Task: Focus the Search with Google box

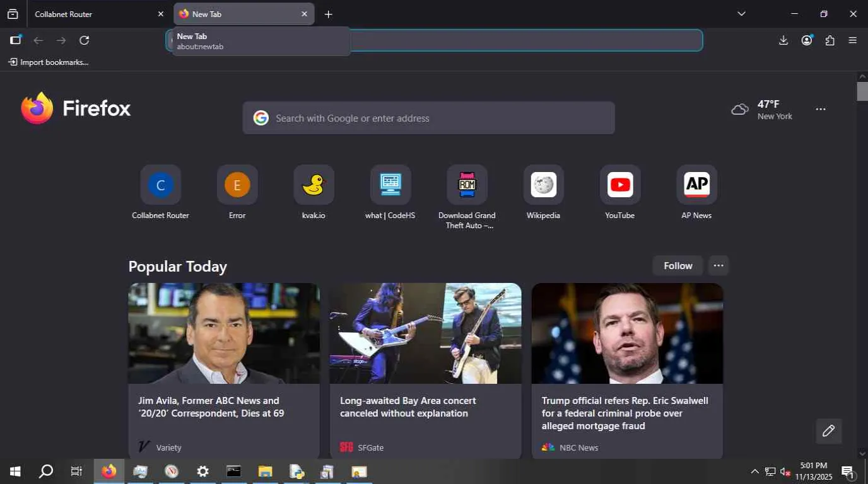Action: [x=429, y=118]
